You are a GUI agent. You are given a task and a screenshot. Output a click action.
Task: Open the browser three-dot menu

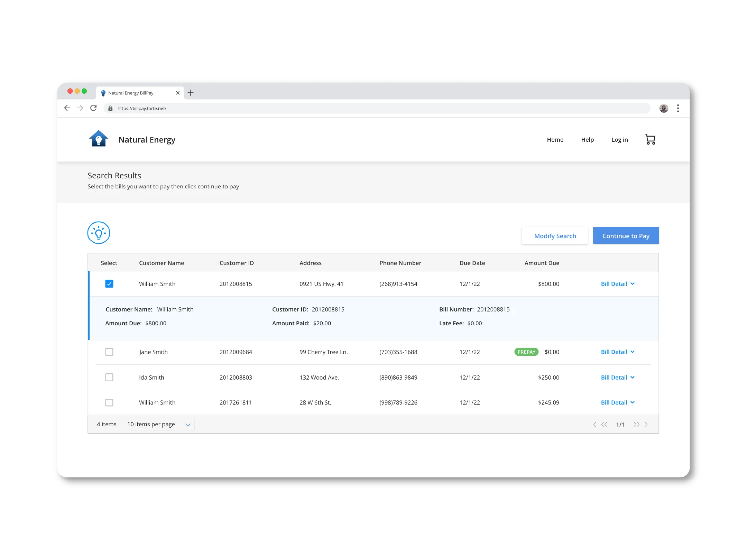678,108
